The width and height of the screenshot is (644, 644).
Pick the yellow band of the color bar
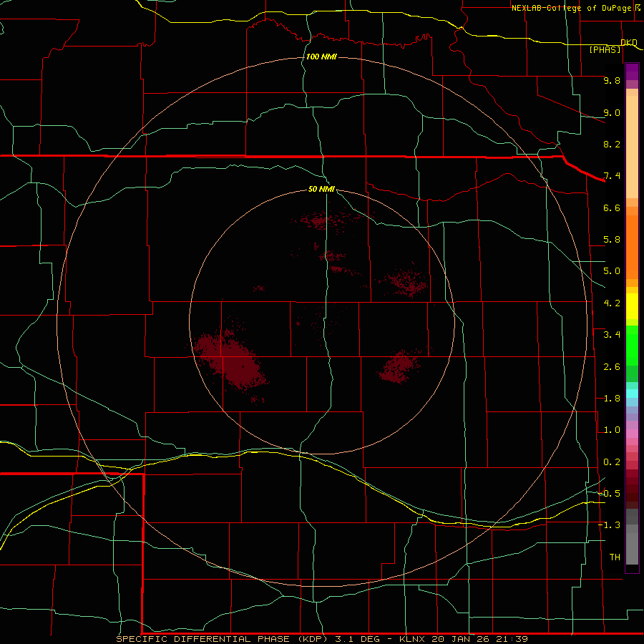(x=632, y=306)
